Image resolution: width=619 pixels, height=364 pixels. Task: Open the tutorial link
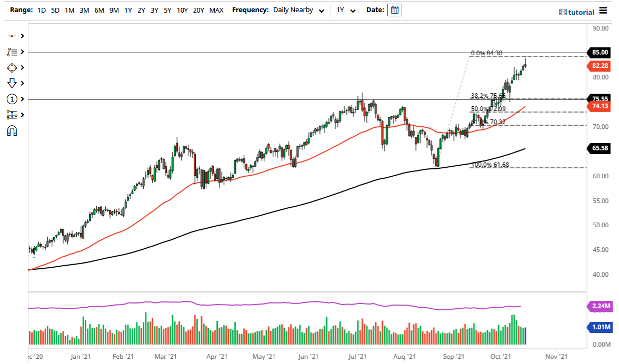pos(581,12)
